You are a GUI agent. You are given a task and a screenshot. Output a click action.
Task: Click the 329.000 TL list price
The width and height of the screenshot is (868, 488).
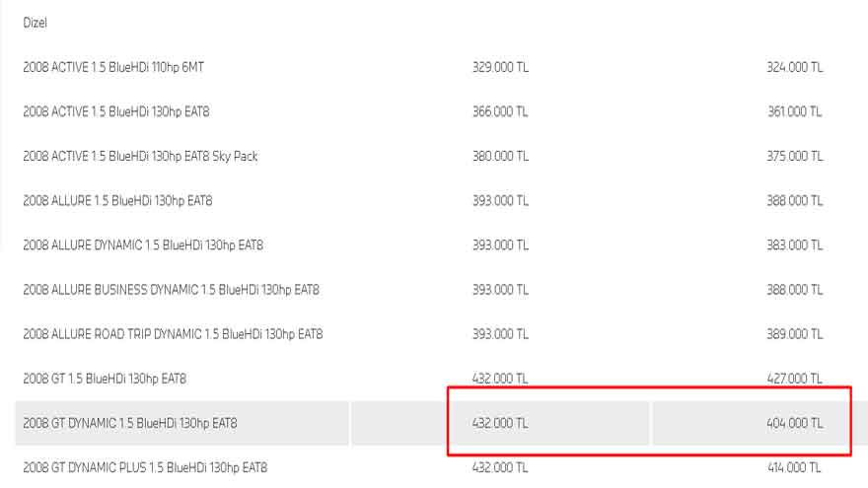click(500, 67)
